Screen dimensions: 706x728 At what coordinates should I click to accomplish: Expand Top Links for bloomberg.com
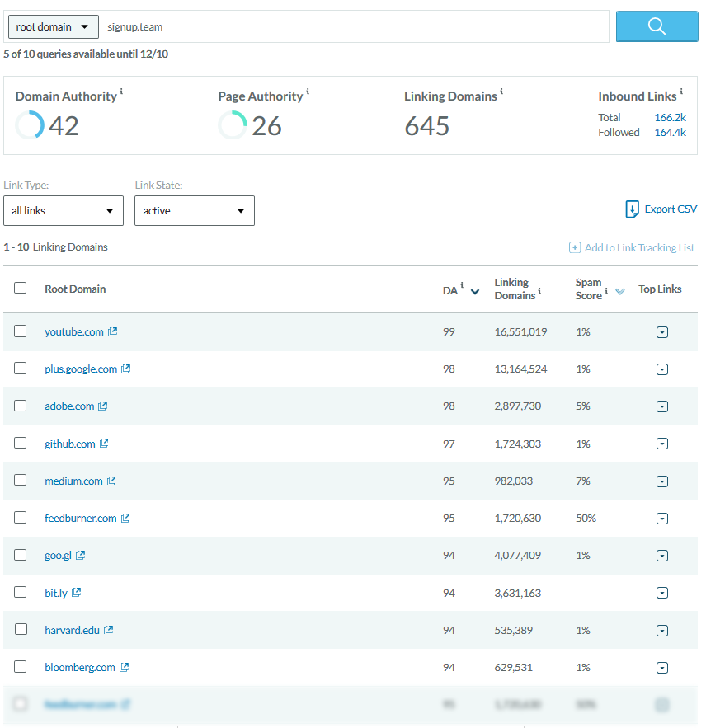[x=662, y=668]
